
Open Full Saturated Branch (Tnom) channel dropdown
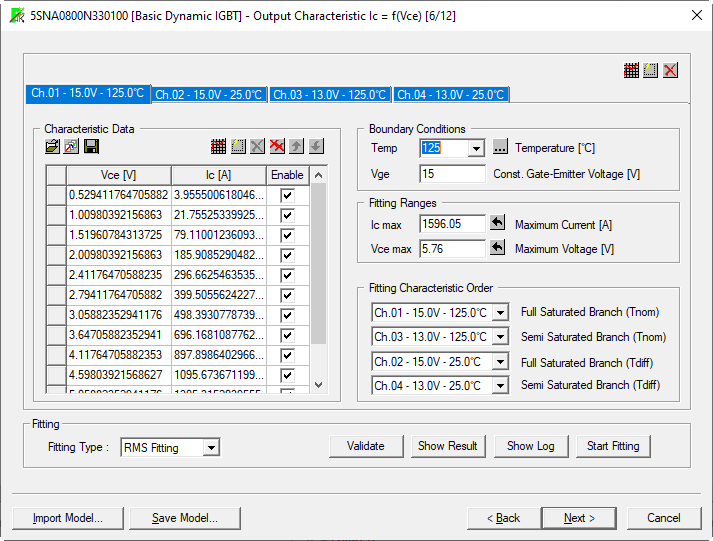[x=499, y=313]
